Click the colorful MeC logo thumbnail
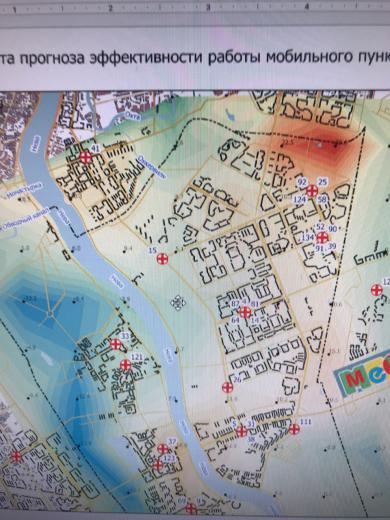The height and width of the screenshot is (520, 390). 363,375
